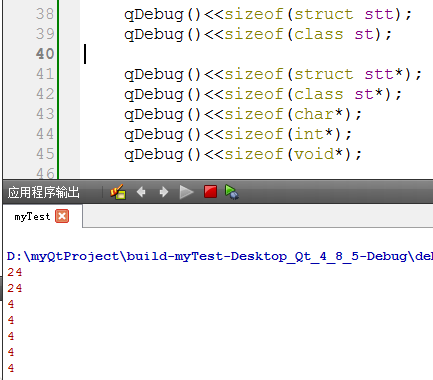The width and height of the screenshot is (433, 380).
Task: Close the myTest output tab
Action: (62, 216)
